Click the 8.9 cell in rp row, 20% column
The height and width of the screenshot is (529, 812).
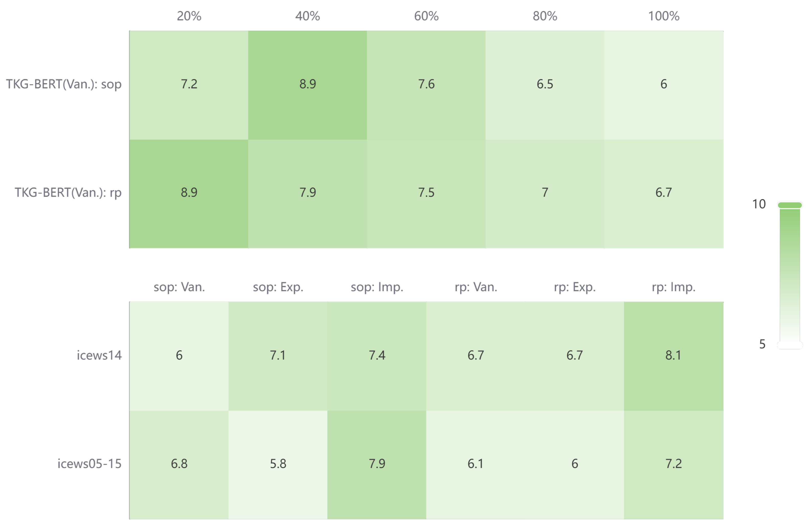pos(189,193)
